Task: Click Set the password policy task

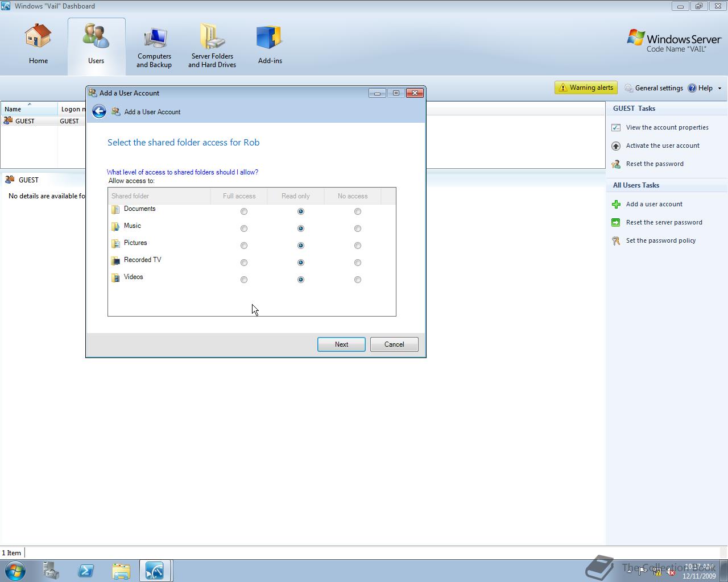Action: tap(661, 240)
